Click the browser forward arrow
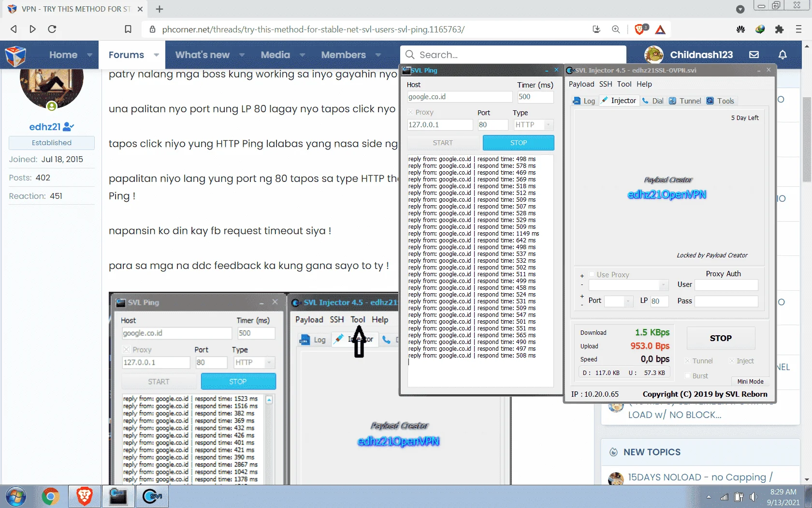This screenshot has width=812, height=508. tap(32, 29)
